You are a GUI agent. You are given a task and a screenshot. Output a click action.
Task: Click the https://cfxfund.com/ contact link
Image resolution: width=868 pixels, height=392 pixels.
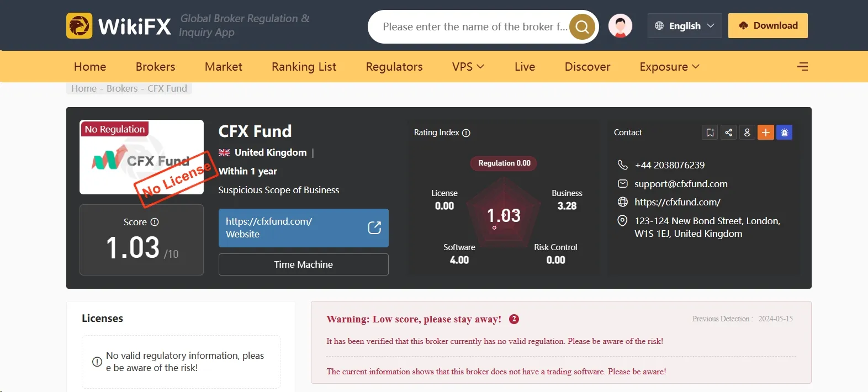pyautogui.click(x=678, y=202)
